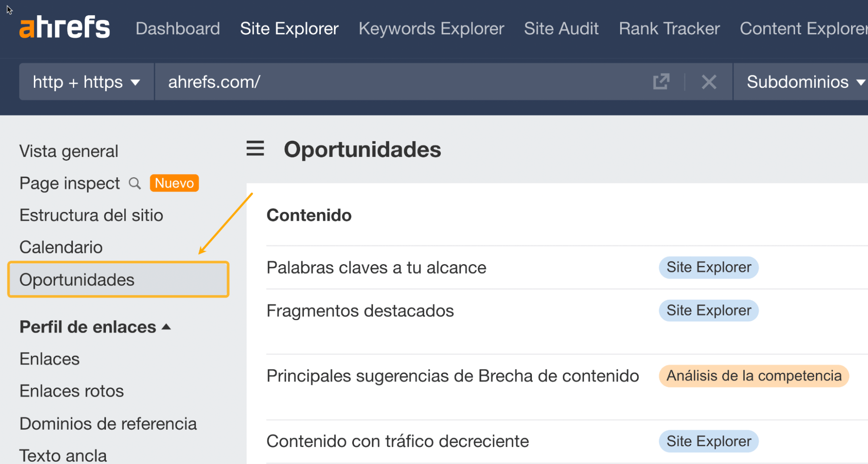
Task: Select the Site Explorer badge beside Palabras claves
Action: click(708, 267)
